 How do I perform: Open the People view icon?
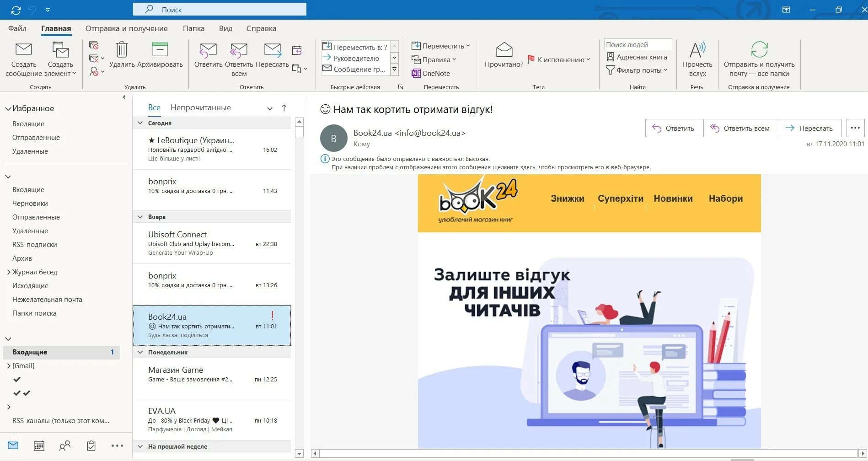click(x=65, y=445)
